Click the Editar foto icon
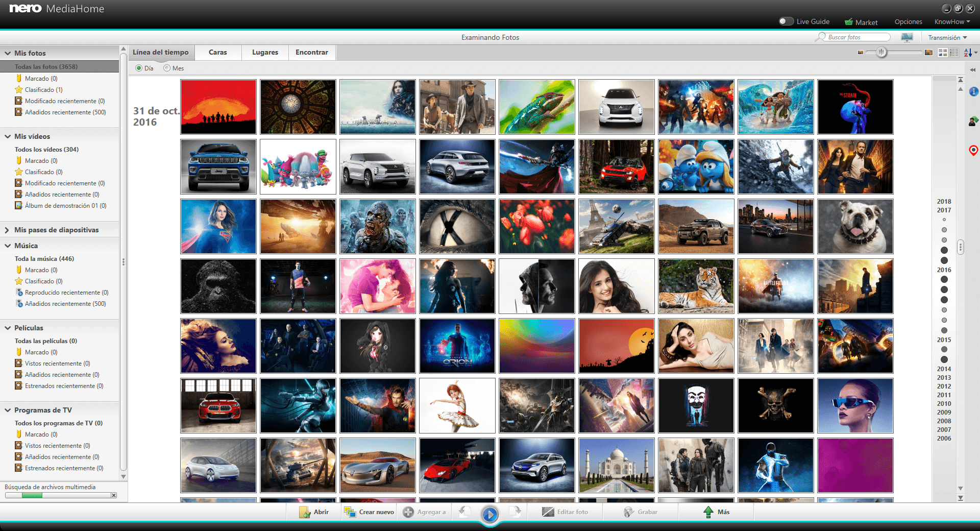980x531 pixels. 548,512
